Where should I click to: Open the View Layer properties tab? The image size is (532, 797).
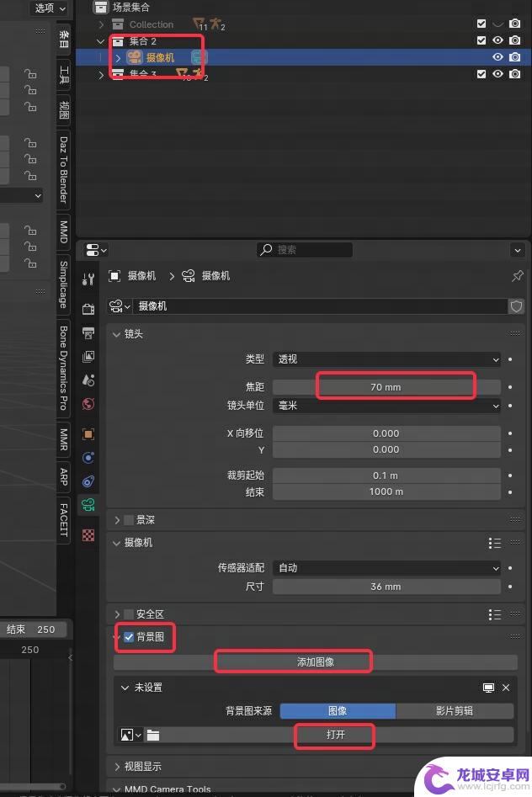tap(88, 357)
